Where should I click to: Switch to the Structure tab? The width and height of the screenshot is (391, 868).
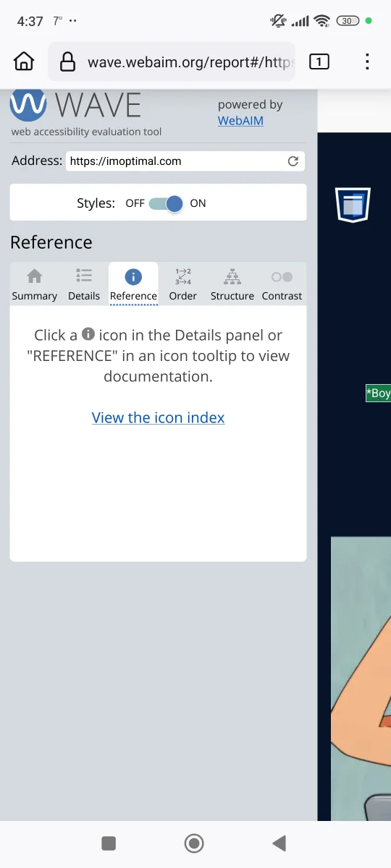(x=232, y=284)
